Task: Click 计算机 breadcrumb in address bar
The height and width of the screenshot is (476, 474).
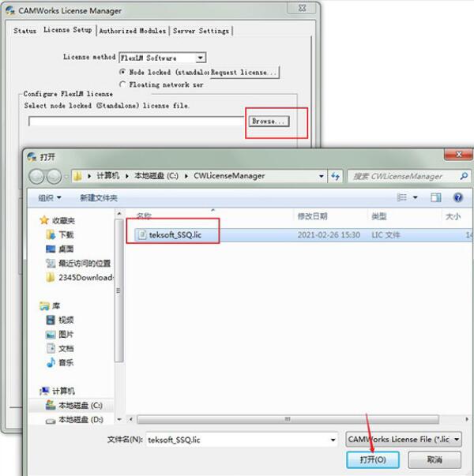Action: click(108, 176)
